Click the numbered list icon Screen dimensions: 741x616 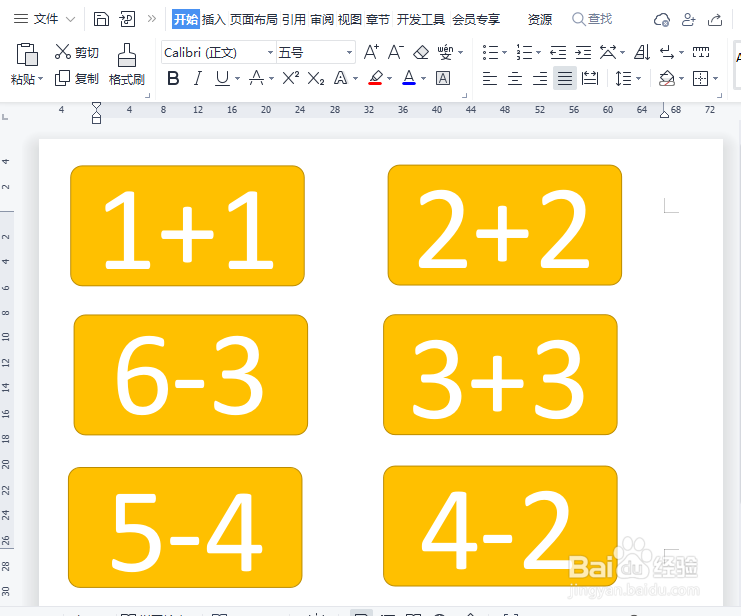(x=524, y=52)
